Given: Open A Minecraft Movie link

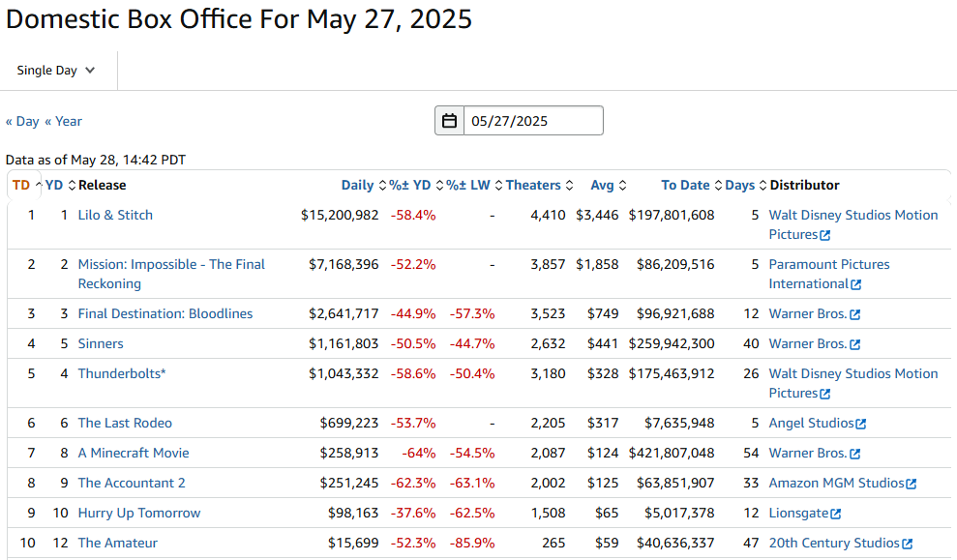Looking at the screenshot, I should click(133, 453).
